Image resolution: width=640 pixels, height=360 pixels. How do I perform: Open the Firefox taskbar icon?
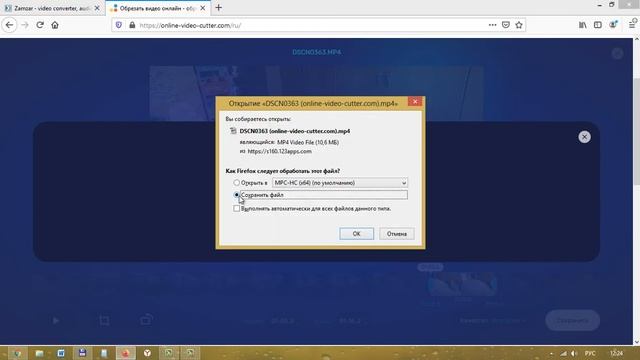[125, 353]
